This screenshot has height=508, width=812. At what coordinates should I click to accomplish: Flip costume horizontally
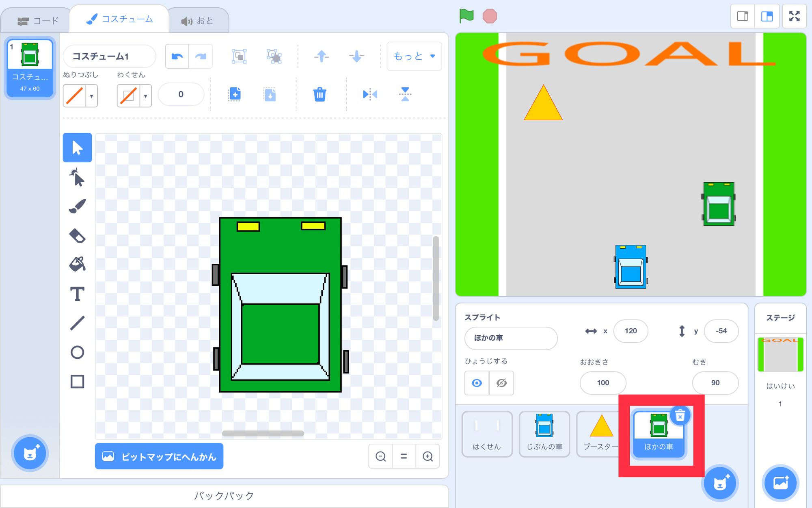369,94
